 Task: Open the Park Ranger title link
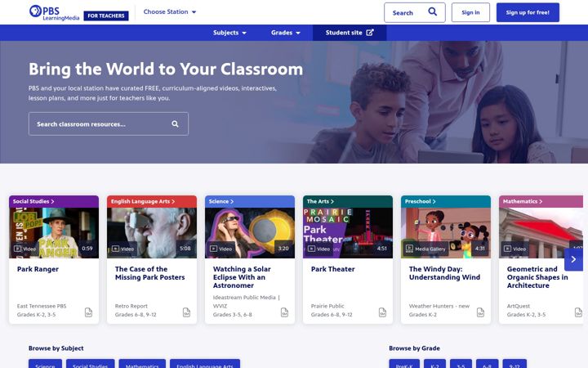[x=38, y=269]
